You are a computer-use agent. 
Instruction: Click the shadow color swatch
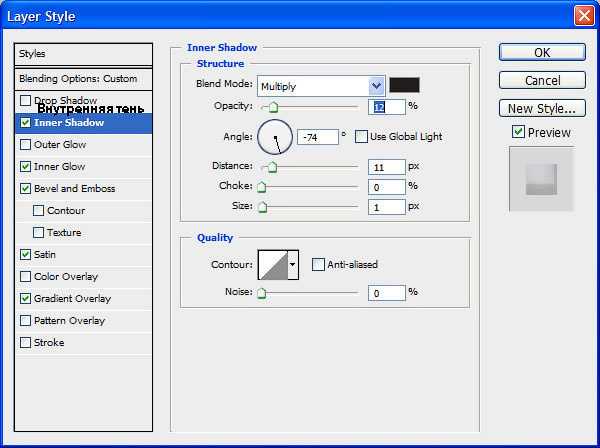pyautogui.click(x=404, y=85)
